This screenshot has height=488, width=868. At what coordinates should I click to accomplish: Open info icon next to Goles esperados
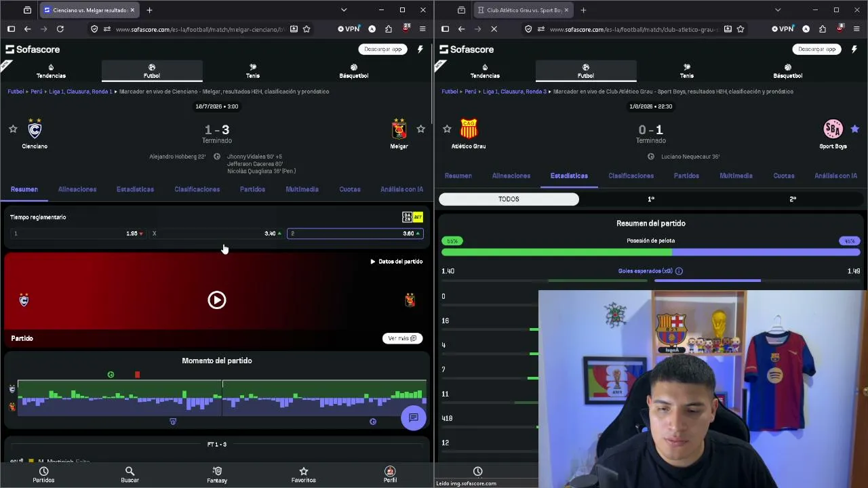[x=679, y=271]
